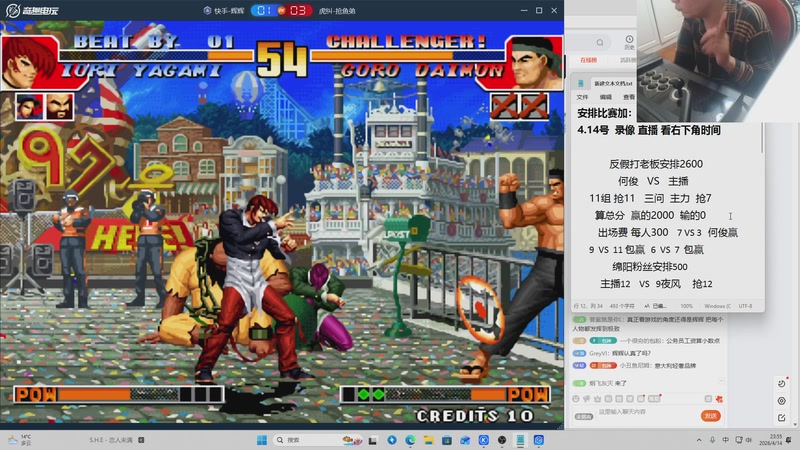Viewport: 800px width, 450px height.
Task: Click the Windows Start button
Action: [262, 440]
